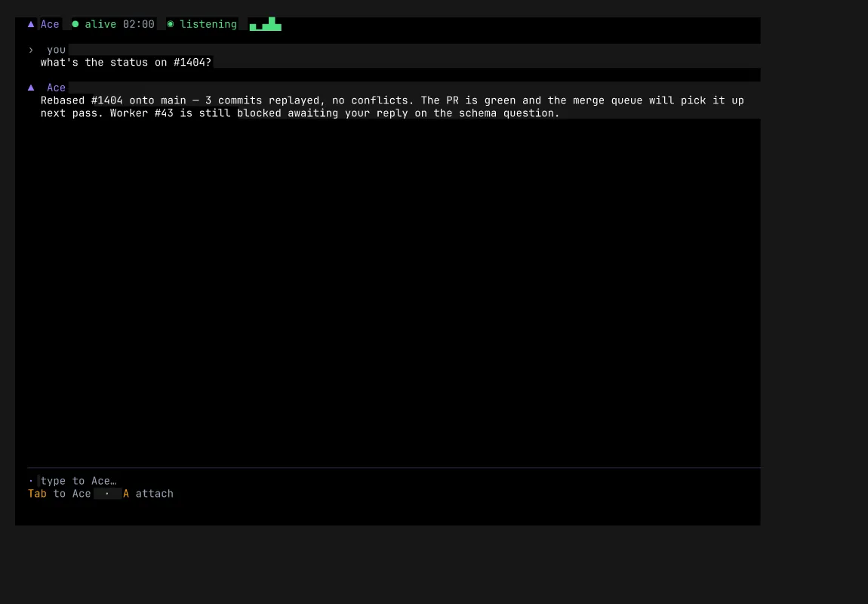Click the purple triangle icon beside Ace in the header

[31, 24]
